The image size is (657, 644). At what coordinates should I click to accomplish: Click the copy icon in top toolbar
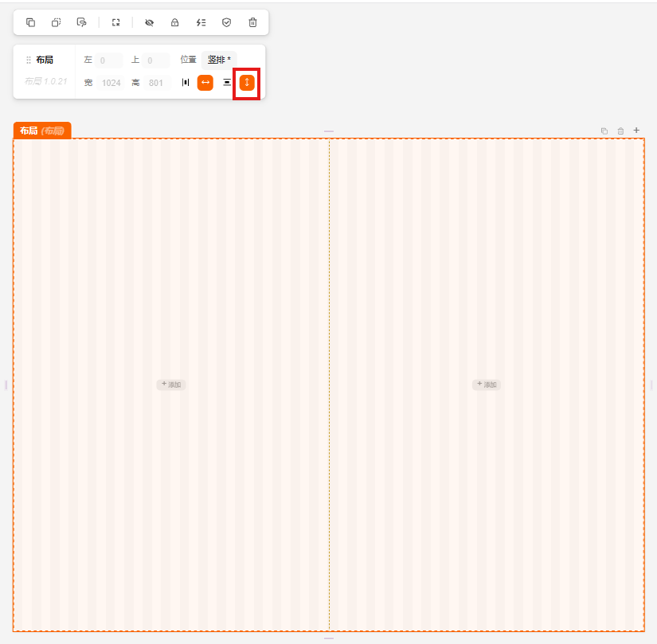pos(30,22)
